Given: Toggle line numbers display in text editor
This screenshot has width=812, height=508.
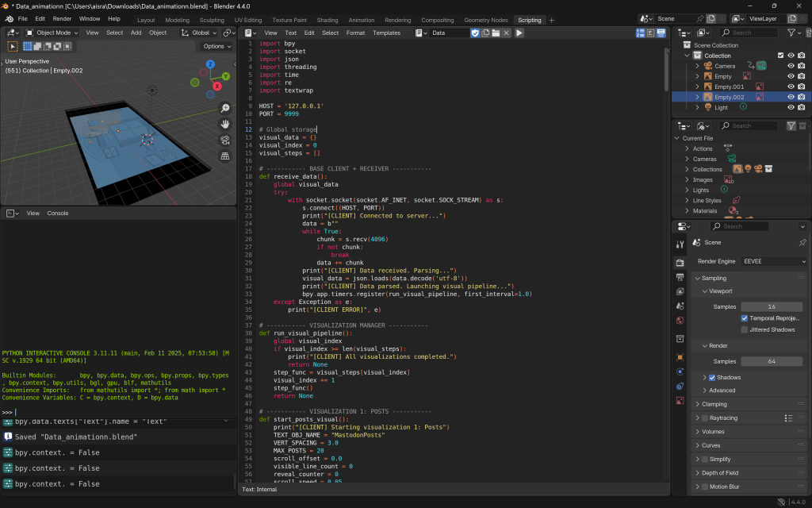Looking at the screenshot, I should pos(641,33).
